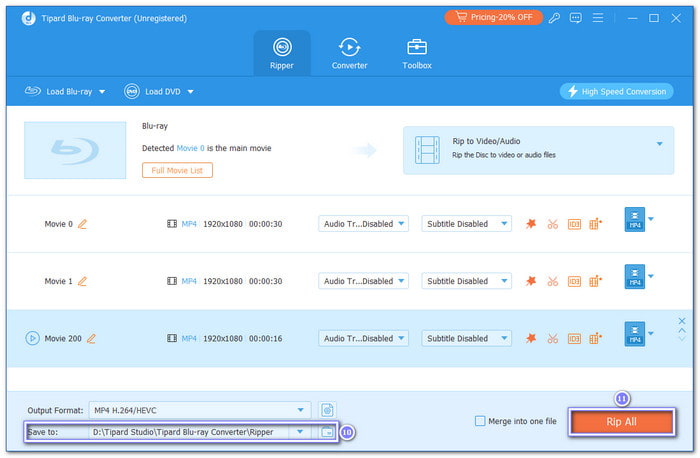Click the Rip All button
This screenshot has width=700, height=458.
point(621,422)
